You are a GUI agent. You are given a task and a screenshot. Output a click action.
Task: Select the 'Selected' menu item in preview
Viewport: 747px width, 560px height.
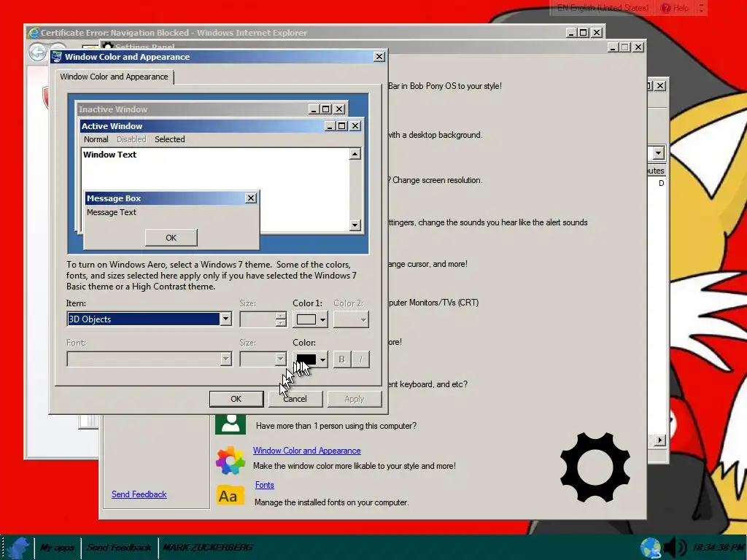(x=169, y=139)
